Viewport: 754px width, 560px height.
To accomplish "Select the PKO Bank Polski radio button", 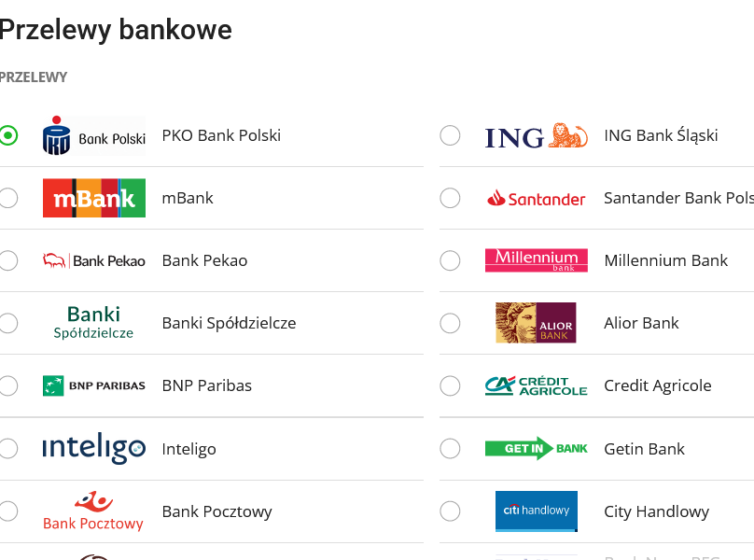I will click(x=8, y=135).
